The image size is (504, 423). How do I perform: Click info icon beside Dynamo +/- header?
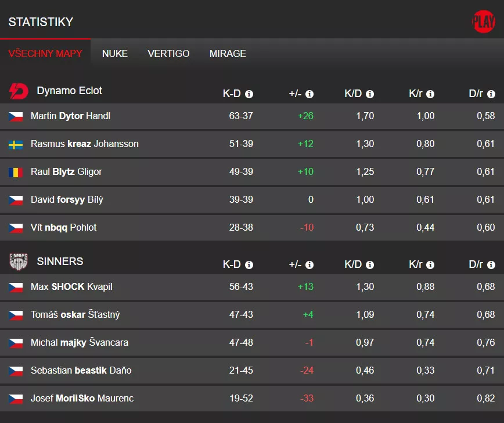pyautogui.click(x=309, y=94)
